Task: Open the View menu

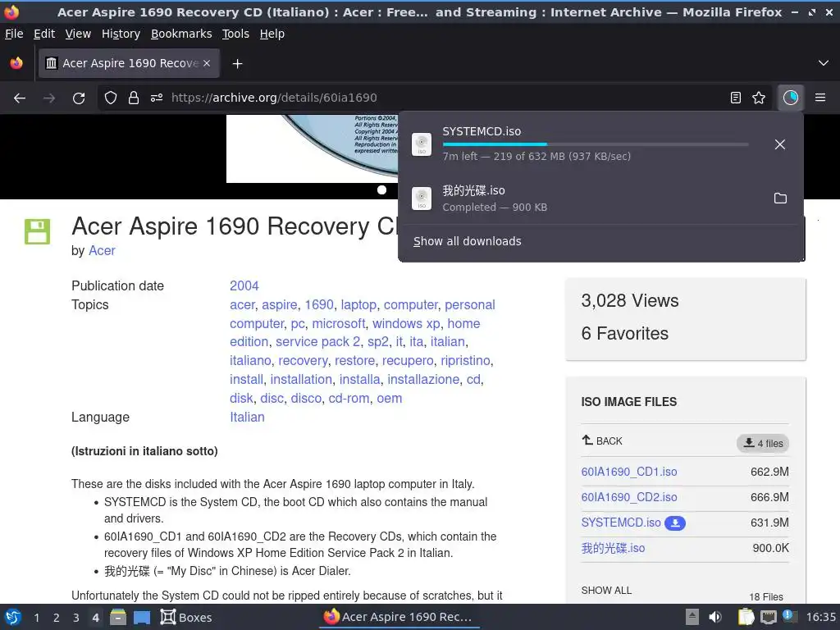Action: coord(78,34)
